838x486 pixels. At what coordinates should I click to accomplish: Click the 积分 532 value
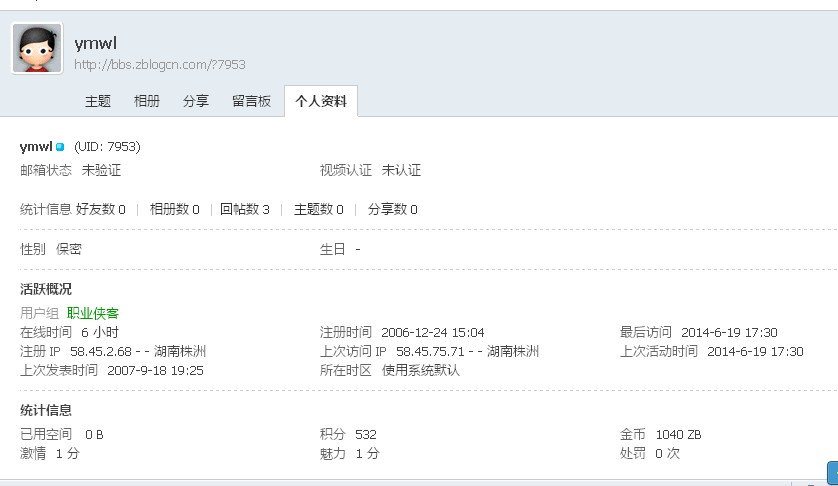click(366, 434)
